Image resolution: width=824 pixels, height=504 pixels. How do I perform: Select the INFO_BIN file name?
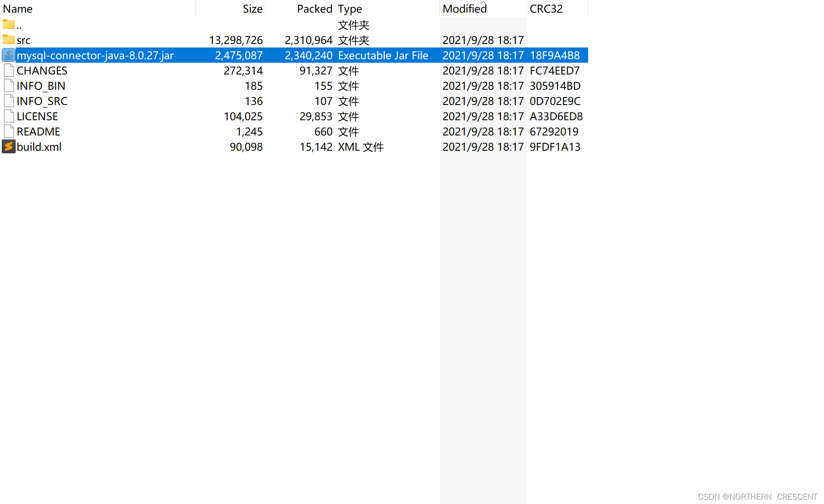[41, 86]
